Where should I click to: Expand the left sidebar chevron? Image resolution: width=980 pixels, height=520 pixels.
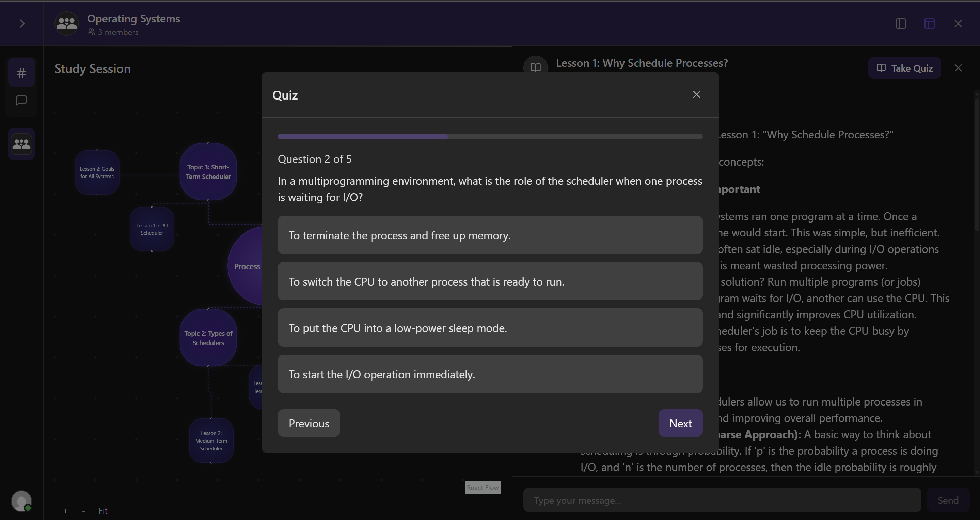22,24
